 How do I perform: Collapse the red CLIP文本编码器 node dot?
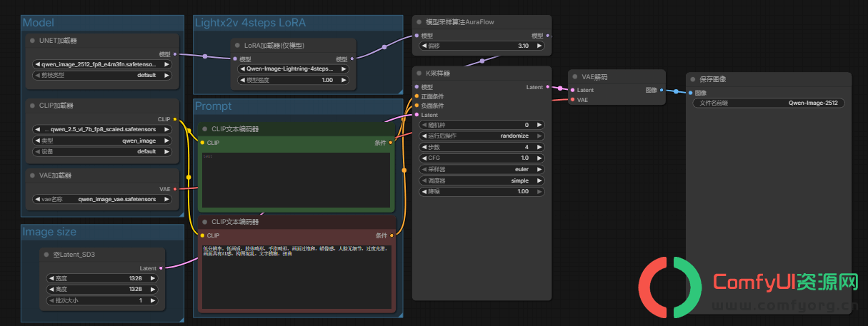click(x=204, y=221)
